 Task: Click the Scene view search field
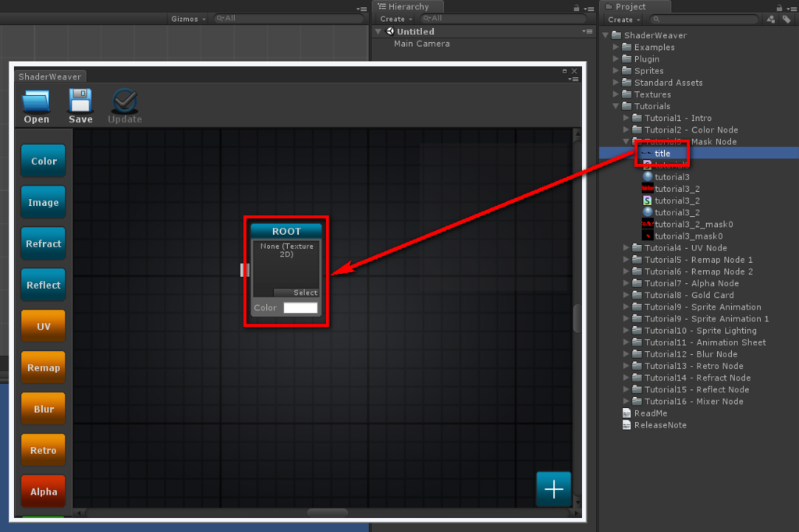click(x=289, y=19)
